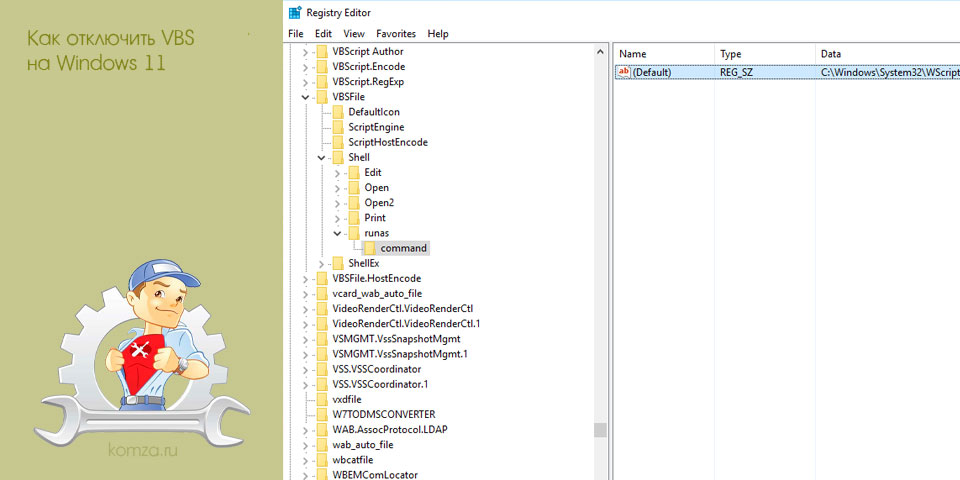960x480 pixels.
Task: Expand the WAB.AssocProtocol.LDAP key
Action: [306, 429]
